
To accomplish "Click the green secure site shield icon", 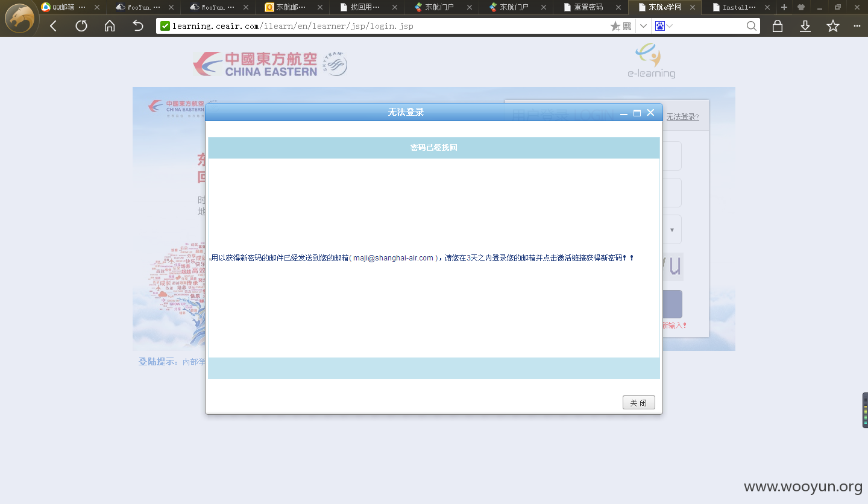I will [165, 26].
